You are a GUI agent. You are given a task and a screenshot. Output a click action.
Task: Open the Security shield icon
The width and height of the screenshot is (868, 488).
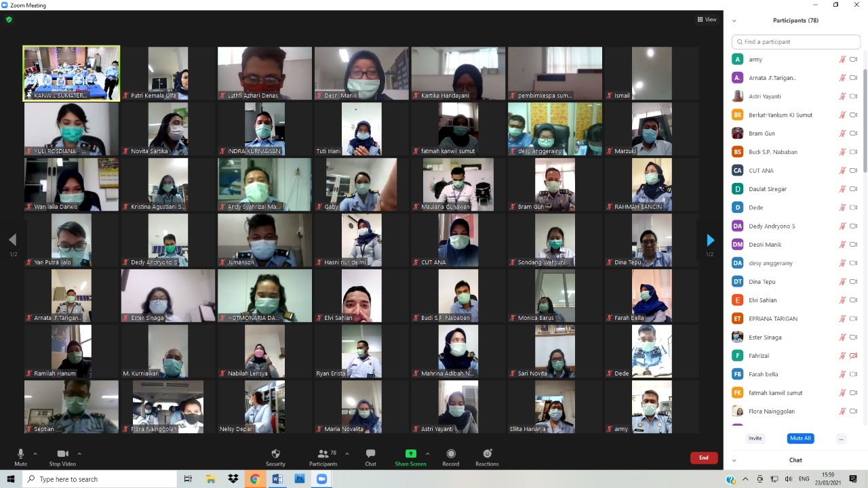click(x=275, y=454)
